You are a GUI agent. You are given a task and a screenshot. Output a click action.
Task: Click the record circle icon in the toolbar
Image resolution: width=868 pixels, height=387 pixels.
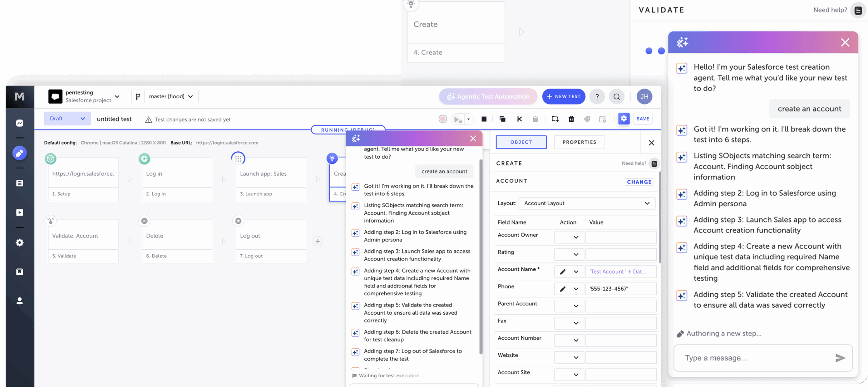[443, 119]
